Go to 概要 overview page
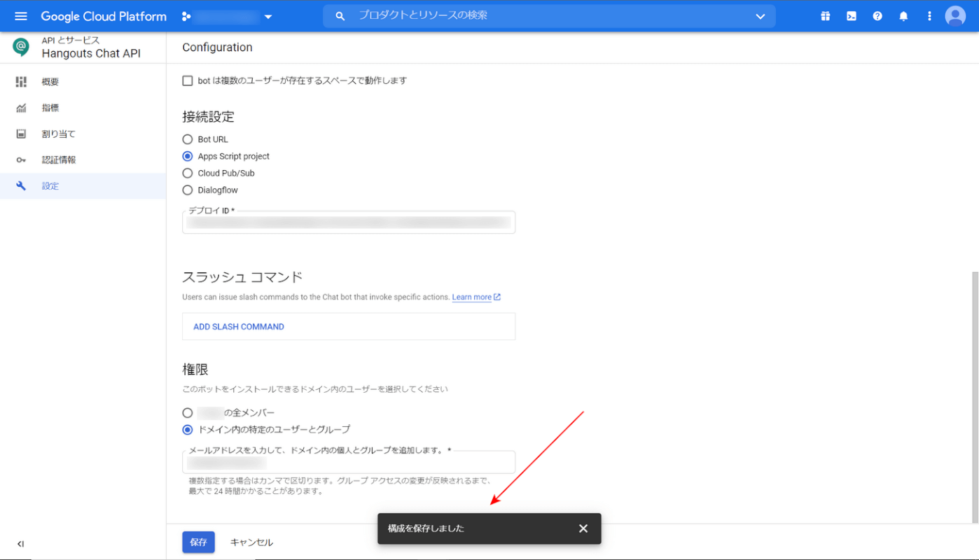Screen dimensions: 979x560 click(83, 82)
